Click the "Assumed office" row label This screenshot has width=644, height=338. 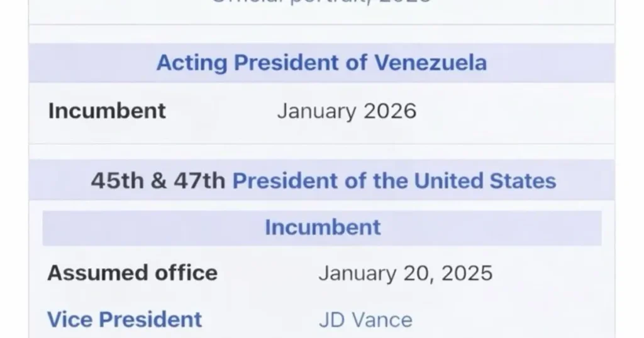pos(132,273)
